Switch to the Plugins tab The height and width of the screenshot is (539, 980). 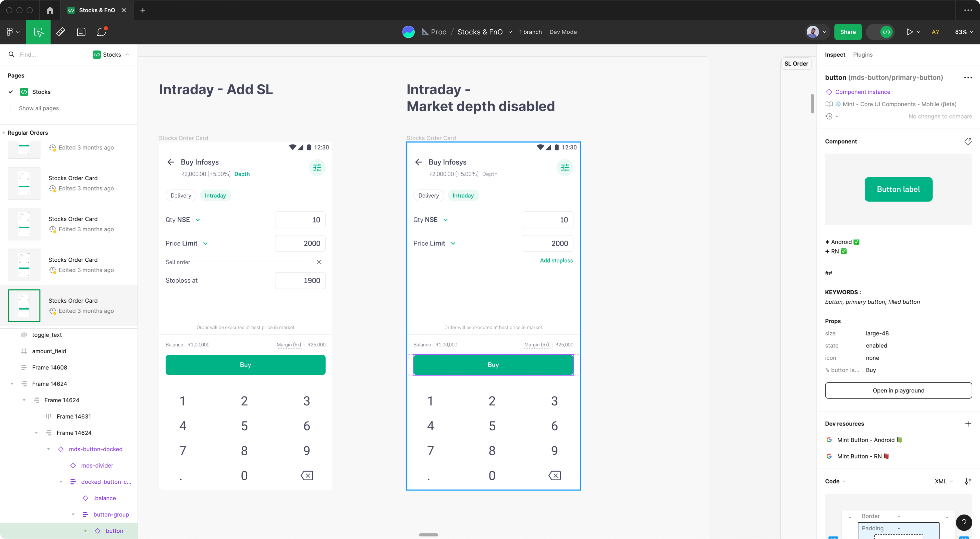(x=862, y=55)
